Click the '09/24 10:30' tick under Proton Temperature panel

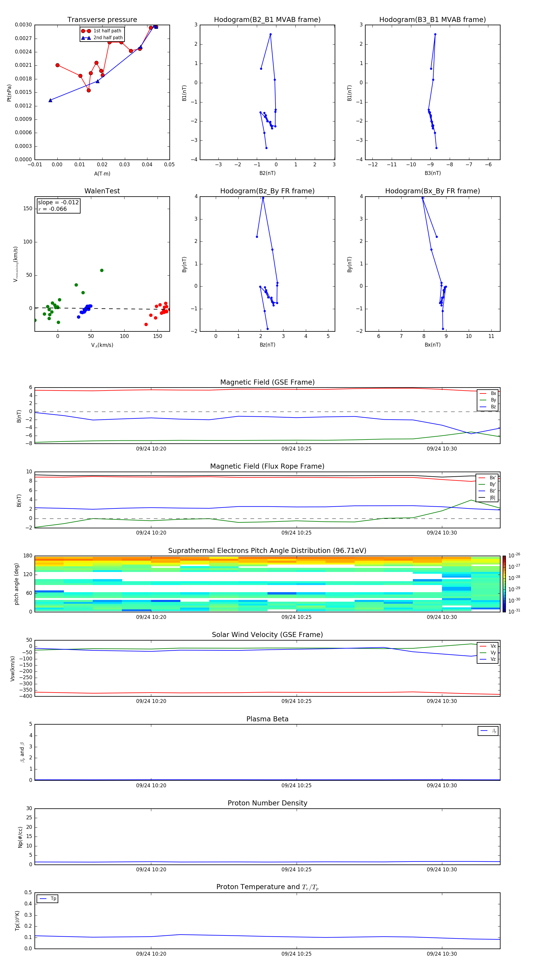[442, 954]
